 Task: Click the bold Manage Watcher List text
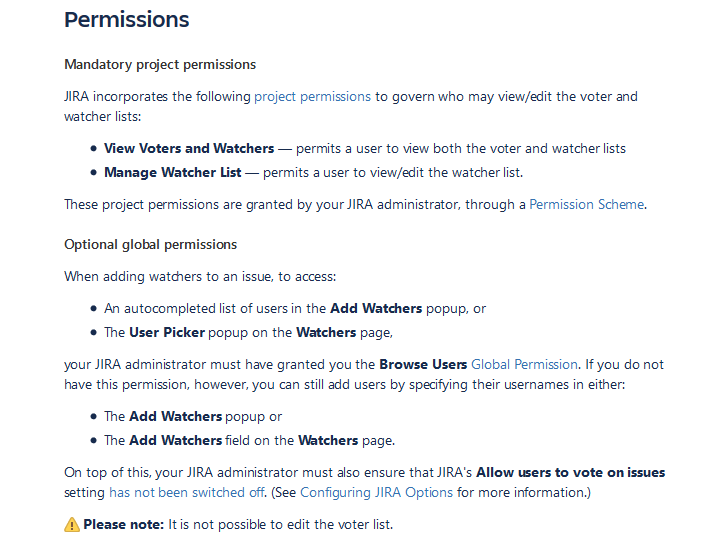[172, 172]
